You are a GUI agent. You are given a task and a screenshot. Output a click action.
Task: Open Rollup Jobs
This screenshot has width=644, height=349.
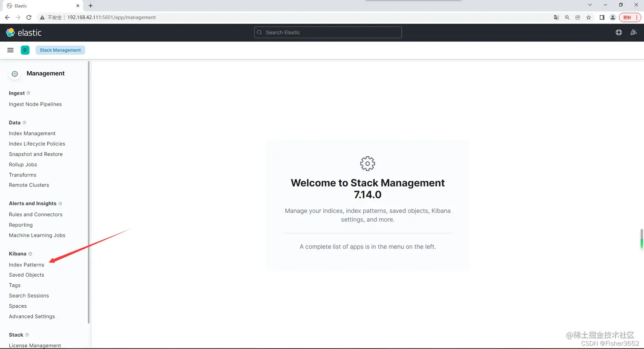click(23, 165)
